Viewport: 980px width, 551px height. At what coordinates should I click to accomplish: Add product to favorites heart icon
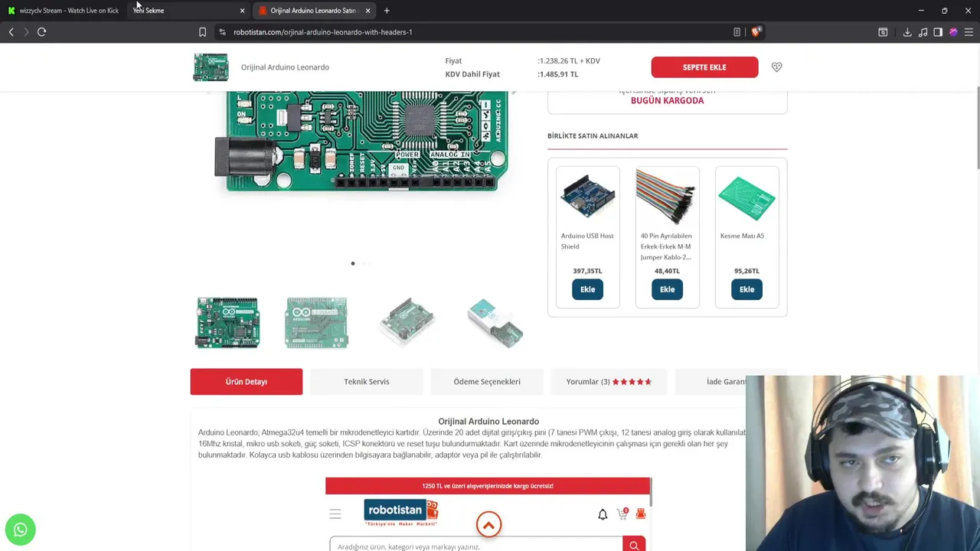point(776,67)
